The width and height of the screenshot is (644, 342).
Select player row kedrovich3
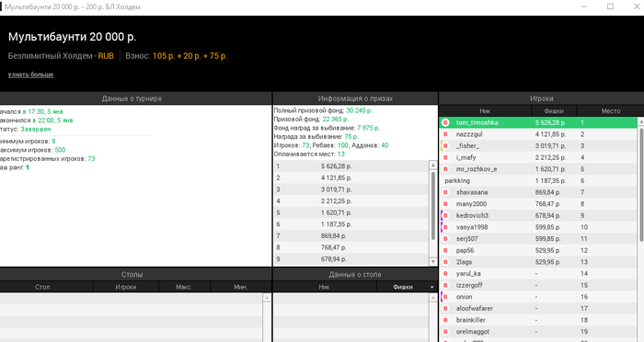538,215
